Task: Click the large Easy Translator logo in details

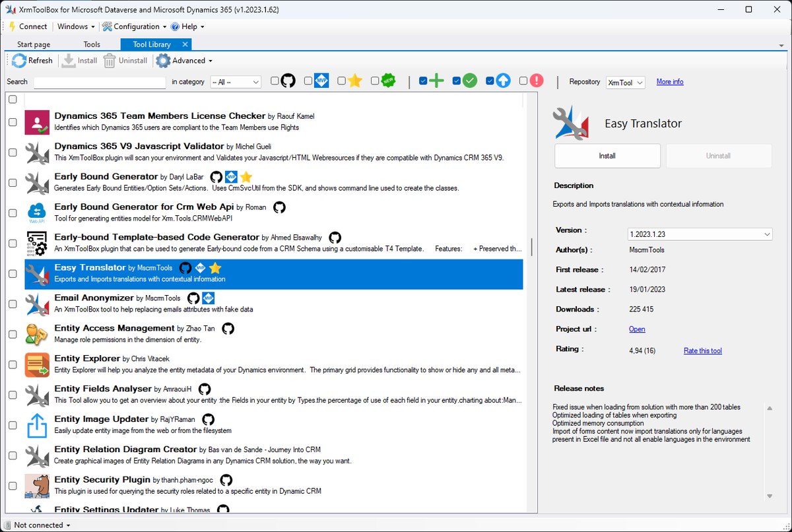Action: click(571, 123)
